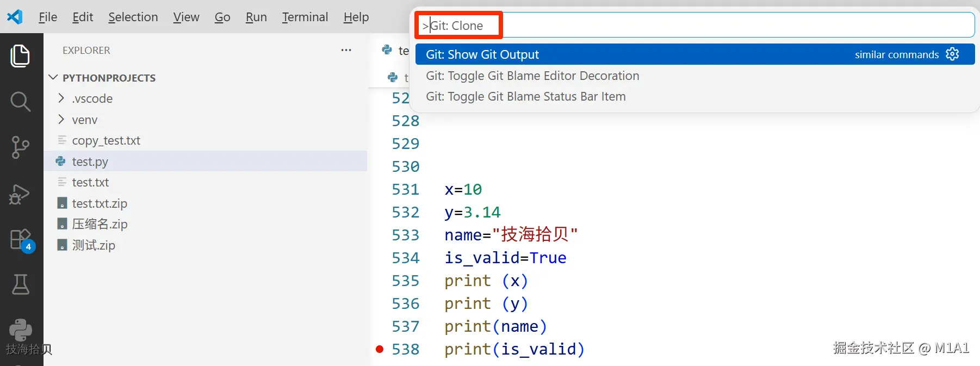
Task: Open the Selection menu
Action: pyautogui.click(x=133, y=17)
